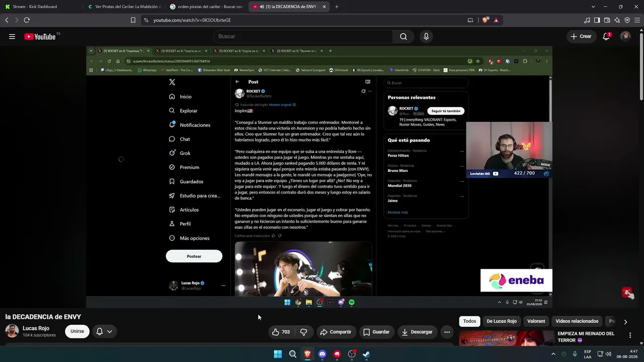Viewport: 644px width, 362px height.
Task: Click the YouTube page vertical scrollbar
Action: (641, 65)
